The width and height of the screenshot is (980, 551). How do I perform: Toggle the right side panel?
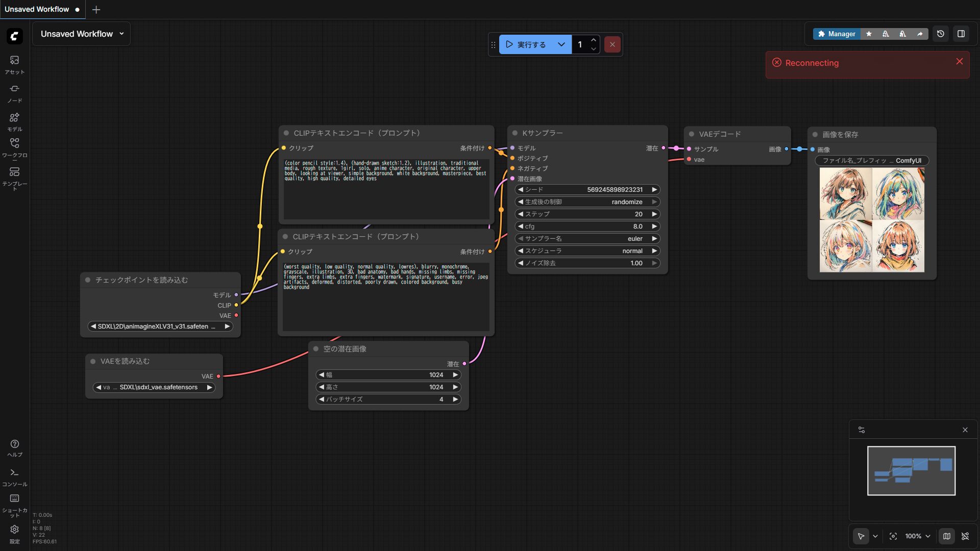[x=961, y=34]
